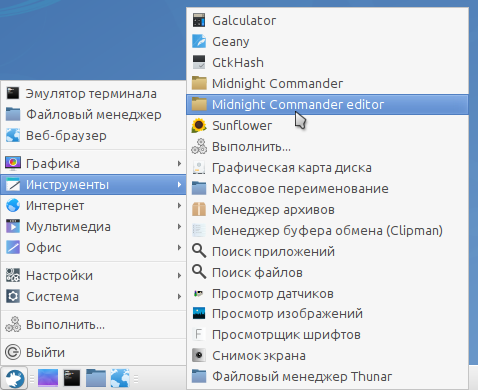Viewport: 478px width, 390px height.
Task: Click the Файловый менеджер folder icon
Action: [13, 114]
